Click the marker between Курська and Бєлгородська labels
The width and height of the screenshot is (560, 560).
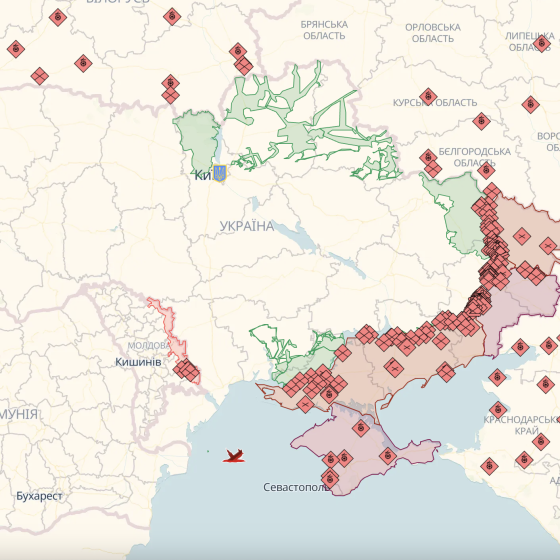tap(481, 121)
